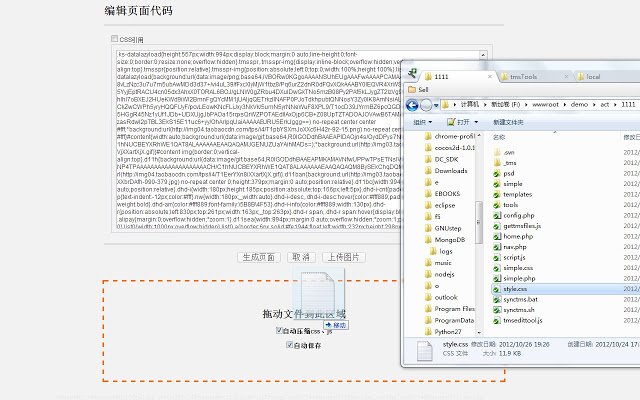The width and height of the screenshot is (640, 400).
Task: Click the 取消 button
Action: (301, 257)
